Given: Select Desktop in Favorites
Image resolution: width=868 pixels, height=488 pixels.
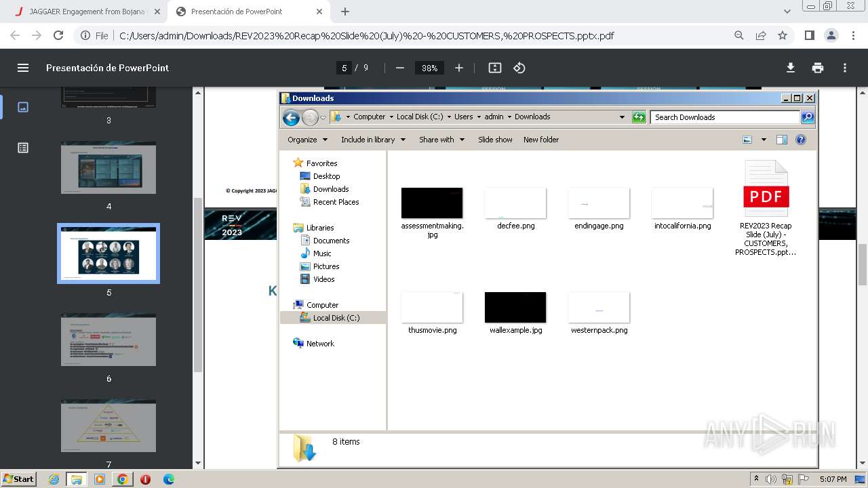Looking at the screenshot, I should (x=326, y=176).
